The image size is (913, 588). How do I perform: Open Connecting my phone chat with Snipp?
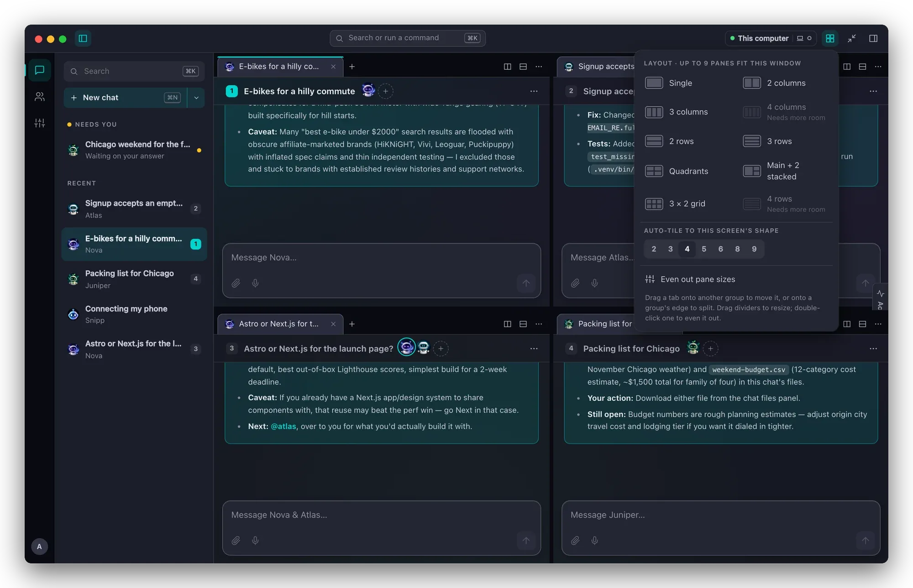pos(134,314)
